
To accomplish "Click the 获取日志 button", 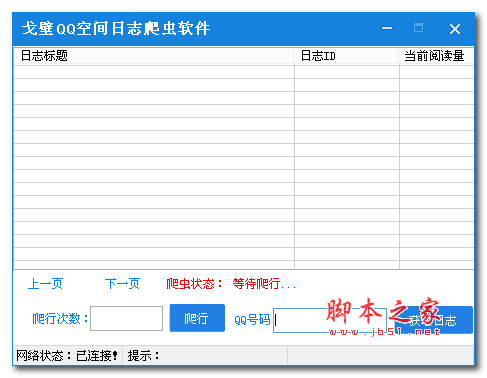I will point(433,320).
